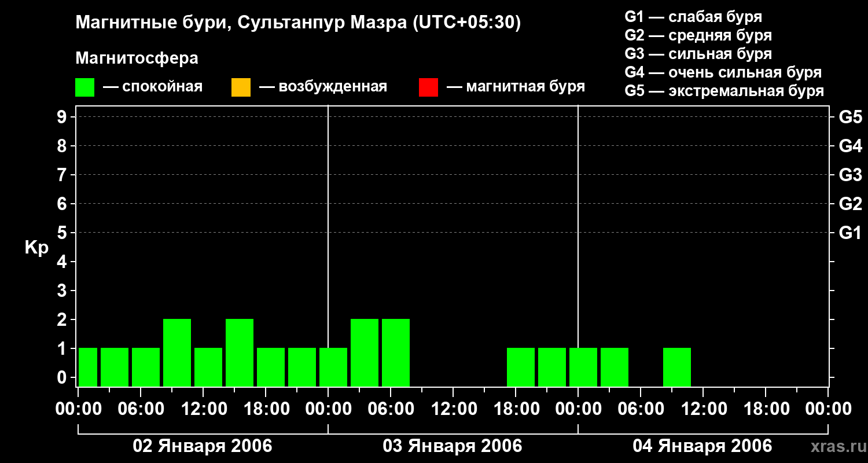This screenshot has width=868, height=463.
Task: Click '00:00' label between 03 and 04 Января
Action: 578,409
